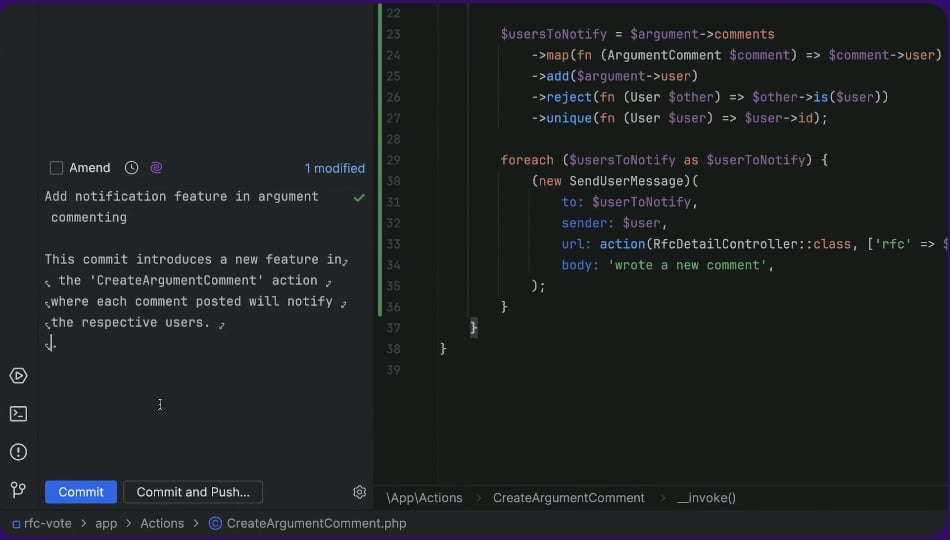This screenshot has height=540, width=950.
Task: Click foreach keyword on line 29
Action: pyautogui.click(x=527, y=160)
